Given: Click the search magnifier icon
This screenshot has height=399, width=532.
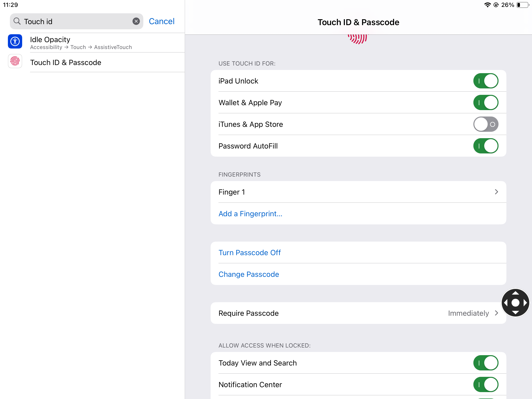Looking at the screenshot, I should coord(17,21).
